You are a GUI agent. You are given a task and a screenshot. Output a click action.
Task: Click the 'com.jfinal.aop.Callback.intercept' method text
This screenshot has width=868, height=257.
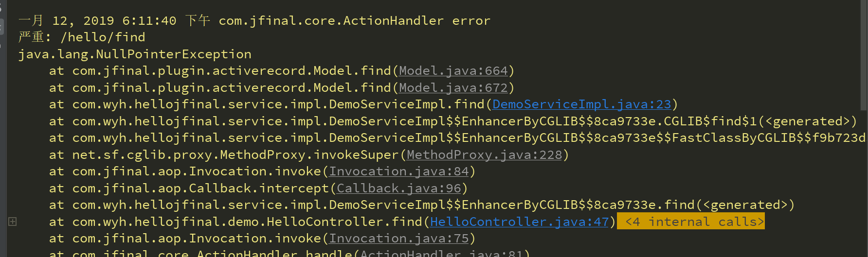[200, 188]
